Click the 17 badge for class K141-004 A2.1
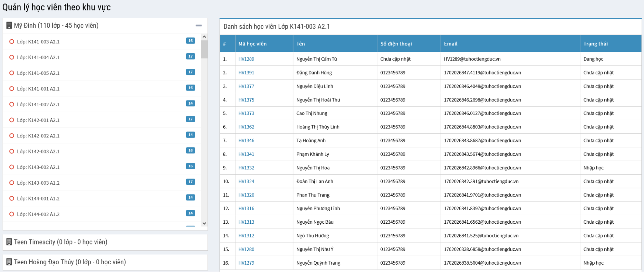This screenshot has width=644, height=272. click(190, 56)
